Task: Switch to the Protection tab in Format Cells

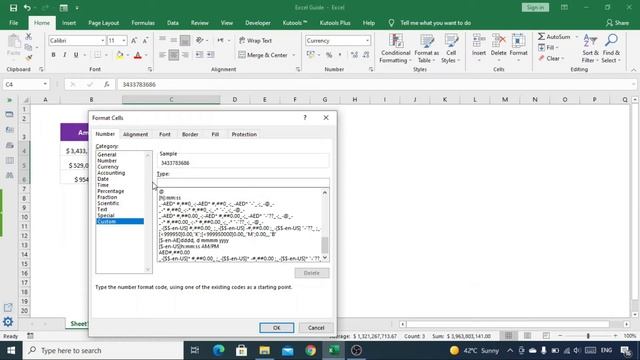Action: tap(244, 134)
